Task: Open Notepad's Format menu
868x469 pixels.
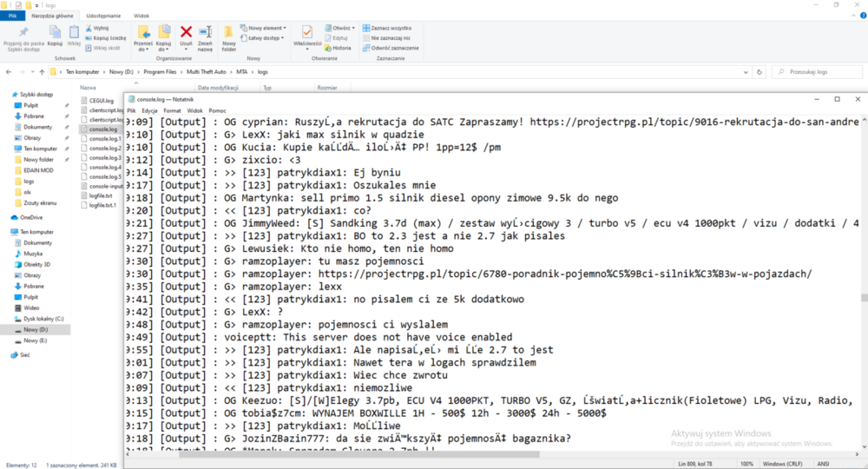Action: 172,111
